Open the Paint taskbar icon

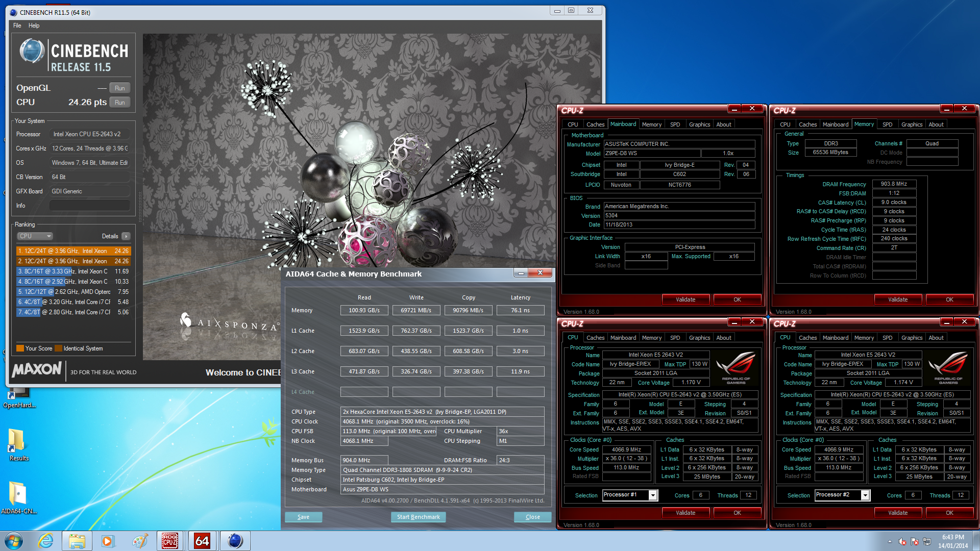click(x=139, y=541)
